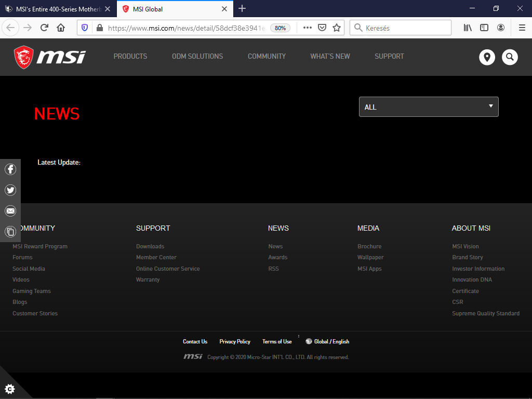
Task: Open the Firefox account icon
Action: click(x=501, y=28)
